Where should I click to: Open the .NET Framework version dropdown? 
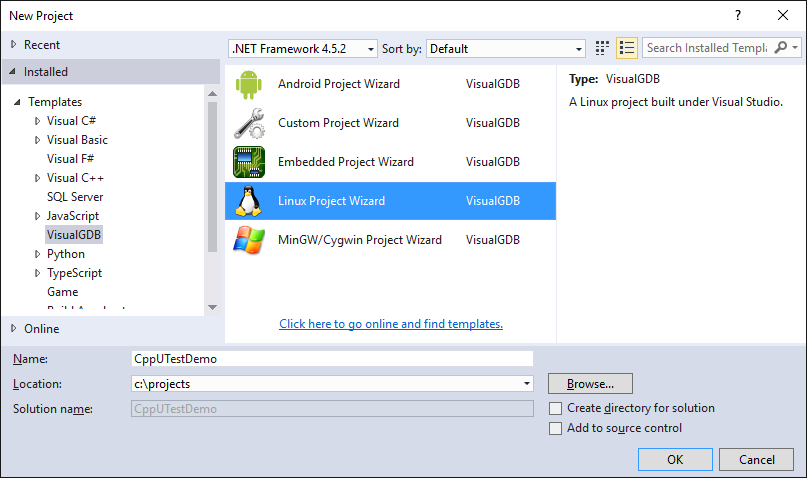[303, 49]
